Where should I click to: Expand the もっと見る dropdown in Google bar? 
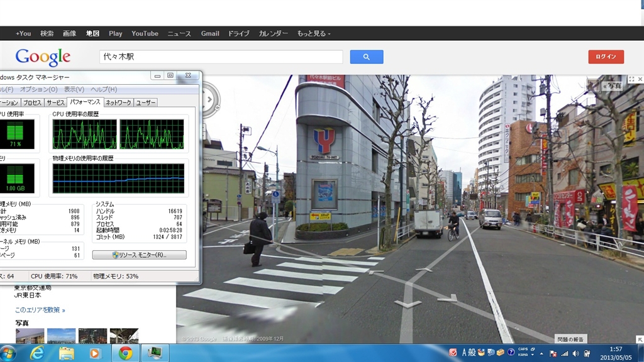(x=313, y=33)
